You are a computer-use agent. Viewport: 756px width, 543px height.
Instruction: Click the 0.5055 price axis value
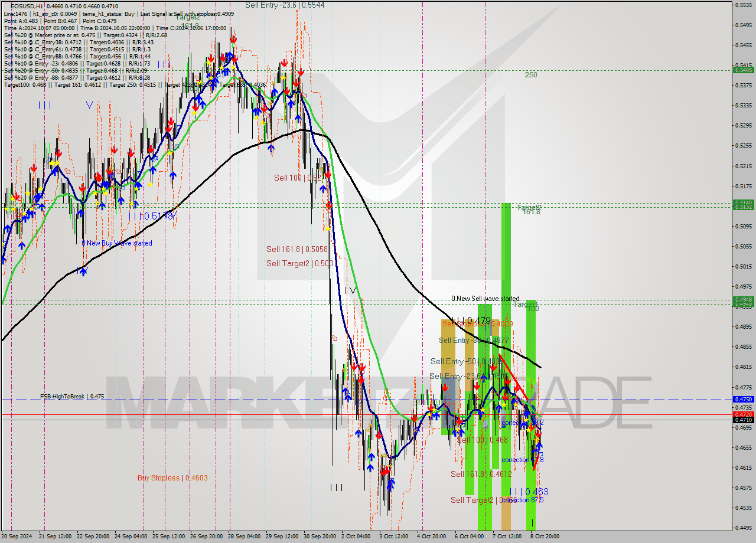click(x=743, y=246)
